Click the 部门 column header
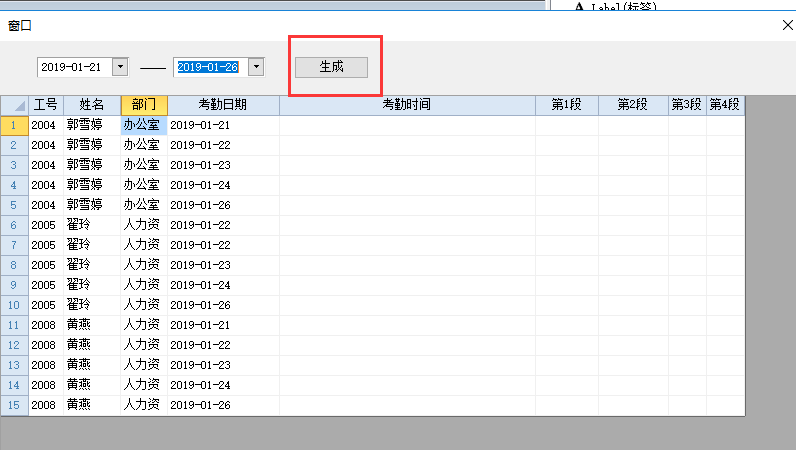 pyautogui.click(x=144, y=105)
